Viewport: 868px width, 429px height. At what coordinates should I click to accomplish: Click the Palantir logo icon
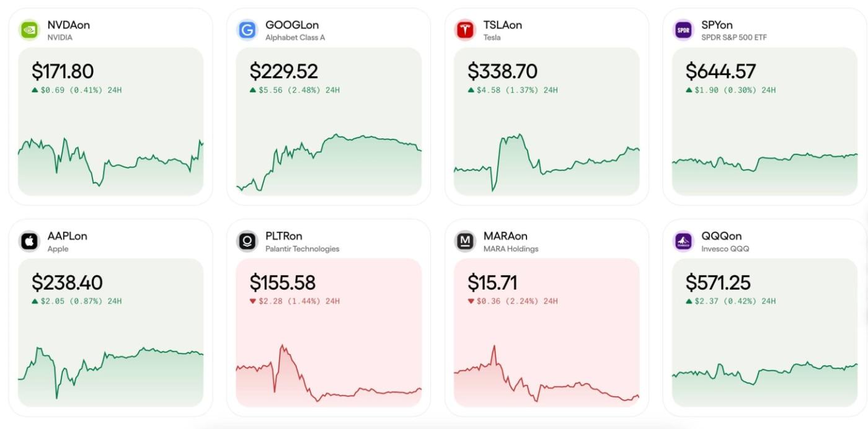[247, 241]
